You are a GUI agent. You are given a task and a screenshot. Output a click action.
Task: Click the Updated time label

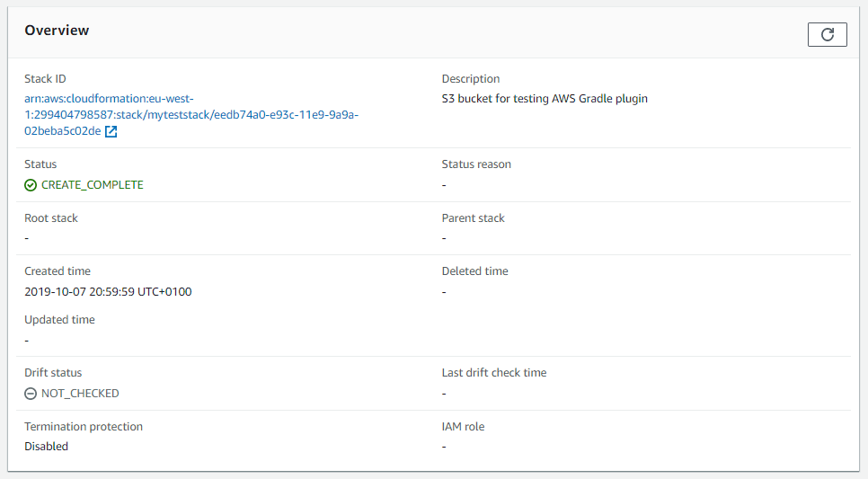tap(59, 320)
